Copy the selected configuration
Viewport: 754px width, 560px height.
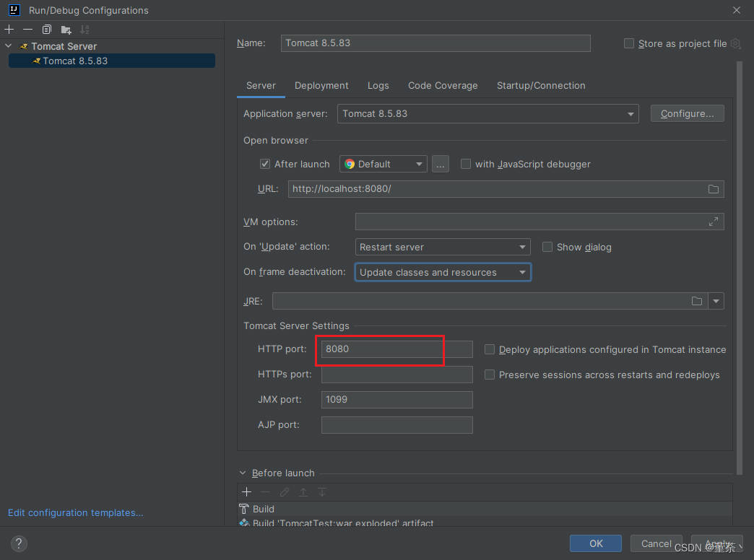pos(47,30)
